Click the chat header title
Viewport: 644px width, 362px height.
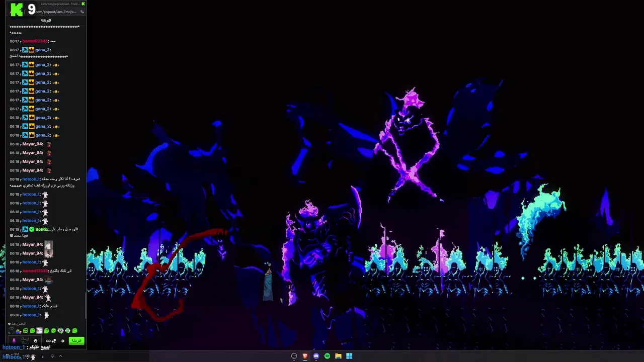[x=46, y=20]
